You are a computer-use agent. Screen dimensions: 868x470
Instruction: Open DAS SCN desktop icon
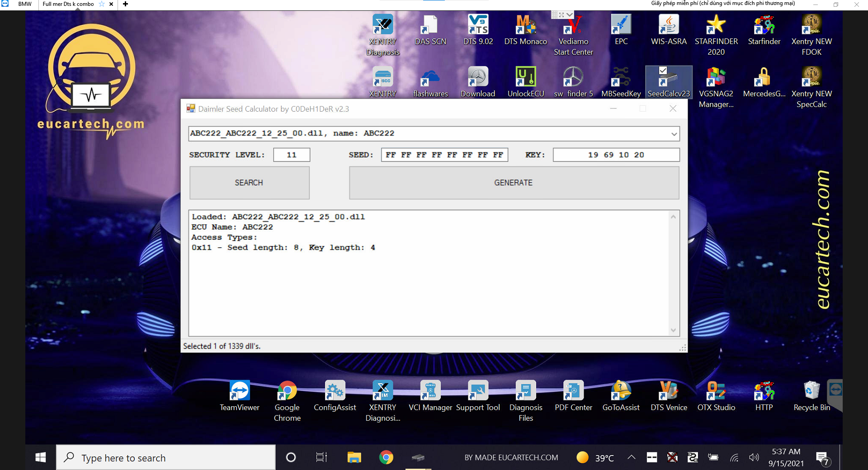tap(430, 30)
